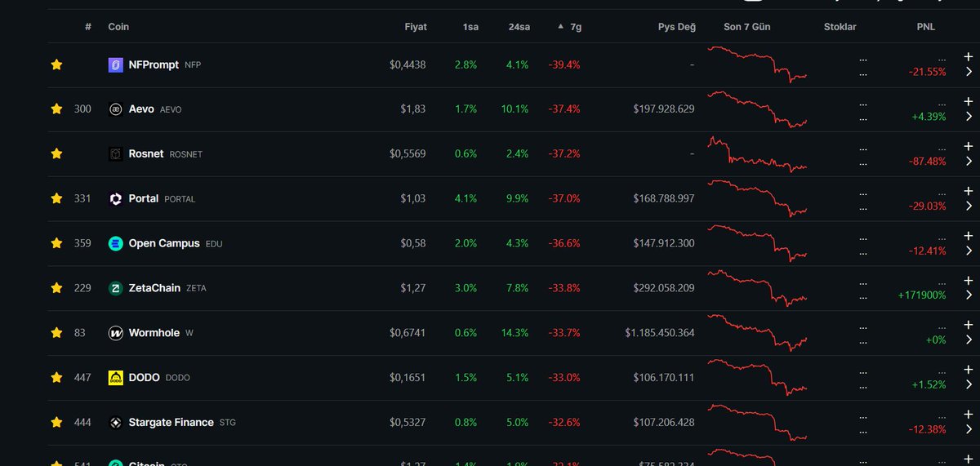
Task: Click the # rank column header
Action: [88, 27]
